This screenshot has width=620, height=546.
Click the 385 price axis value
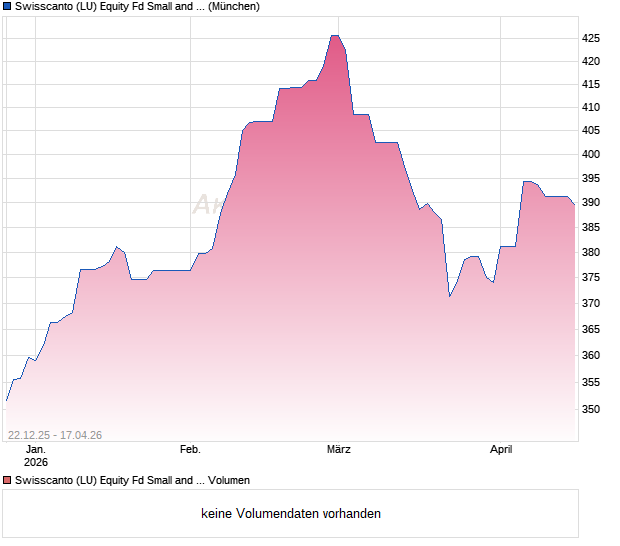point(591,227)
